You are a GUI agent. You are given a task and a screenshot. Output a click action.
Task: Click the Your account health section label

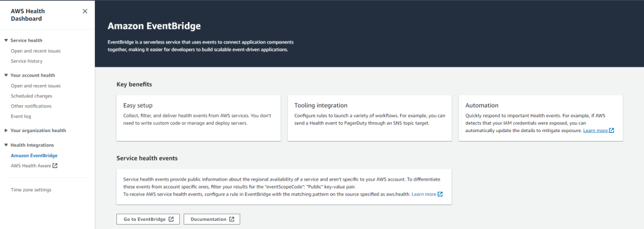tap(33, 75)
